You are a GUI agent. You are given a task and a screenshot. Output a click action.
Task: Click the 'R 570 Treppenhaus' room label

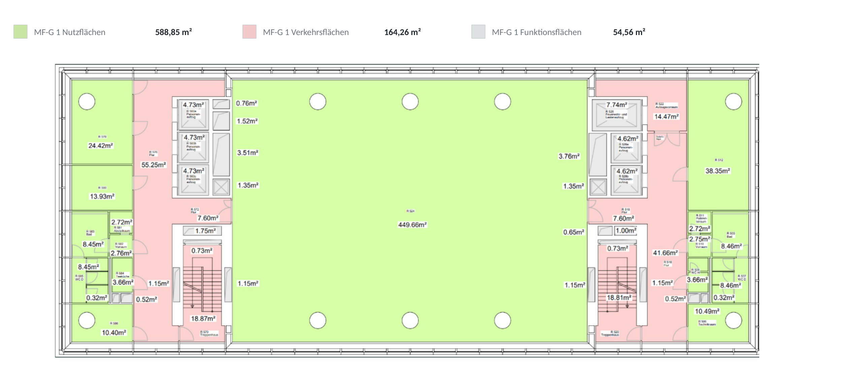(209, 333)
